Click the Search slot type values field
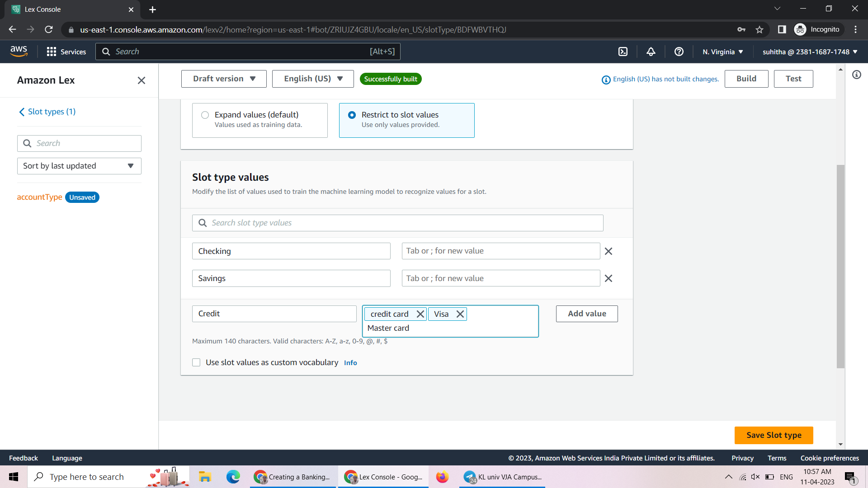868x488 pixels. pyautogui.click(x=397, y=223)
